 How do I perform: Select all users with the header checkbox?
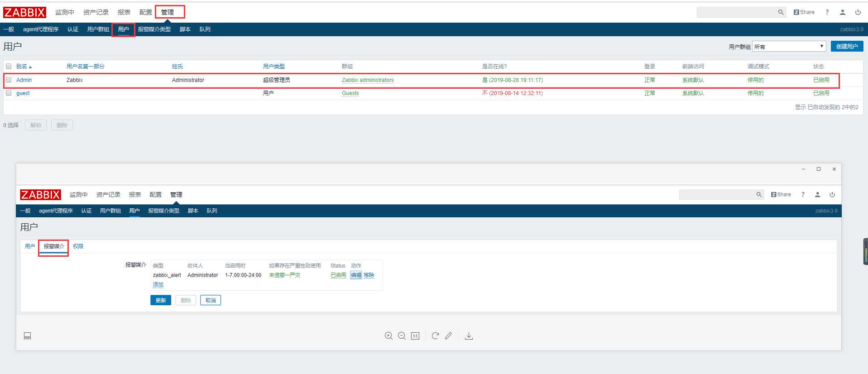point(9,66)
